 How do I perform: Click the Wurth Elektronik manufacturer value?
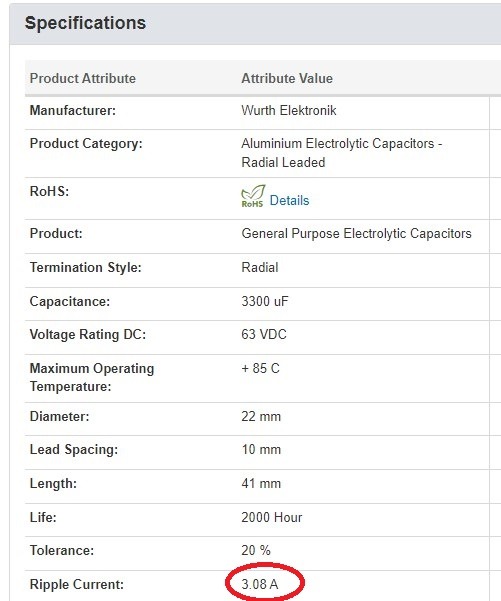pos(289,110)
